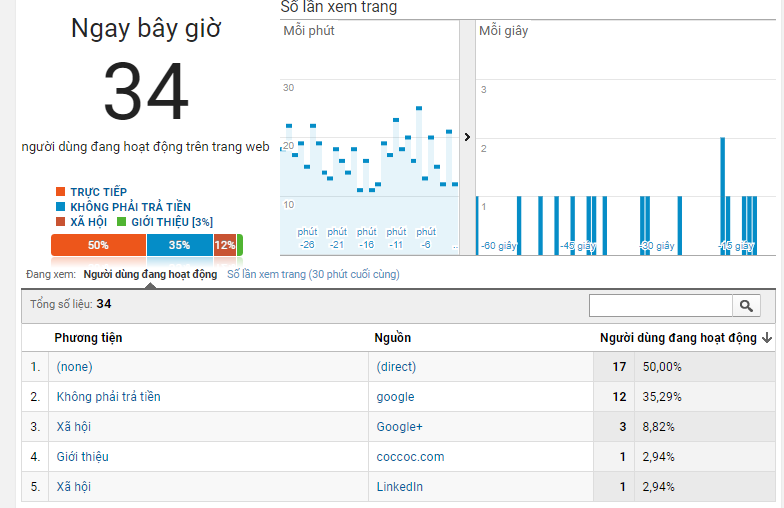Open the LinkedIn source link
The height and width of the screenshot is (508, 784).
(400, 486)
